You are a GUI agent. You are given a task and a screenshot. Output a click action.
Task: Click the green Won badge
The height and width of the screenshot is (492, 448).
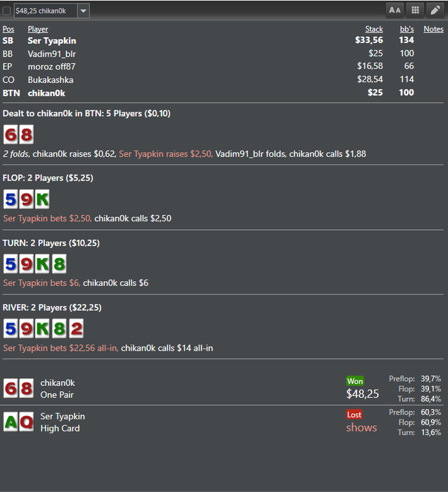(x=355, y=381)
